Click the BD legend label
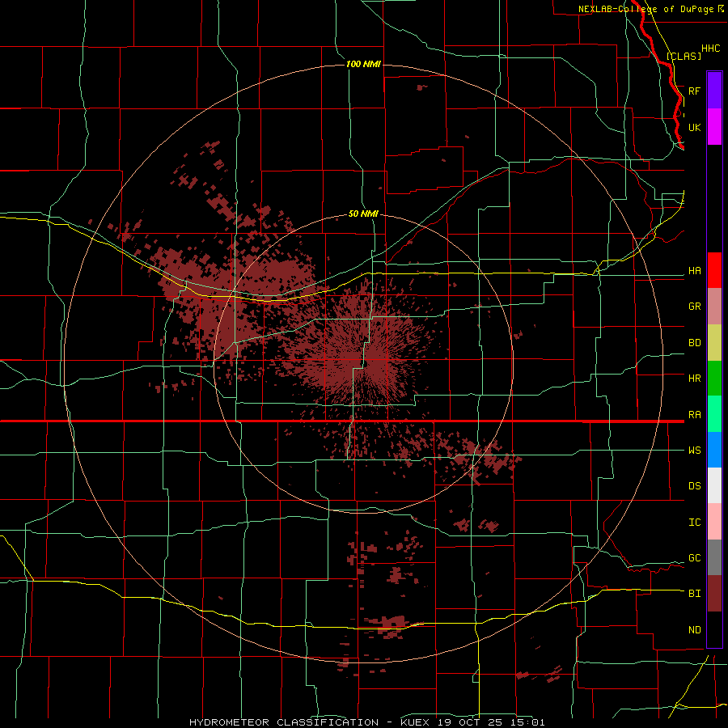This screenshot has width=728, height=728. (694, 343)
